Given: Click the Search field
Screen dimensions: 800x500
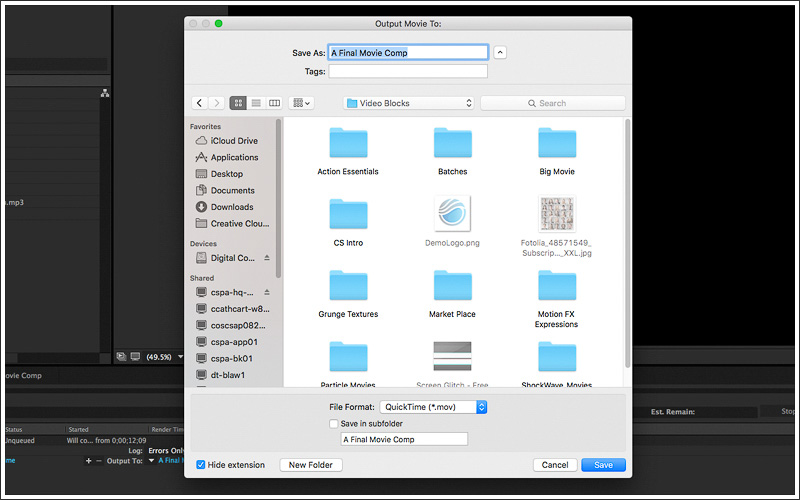Looking at the screenshot, I should click(553, 103).
